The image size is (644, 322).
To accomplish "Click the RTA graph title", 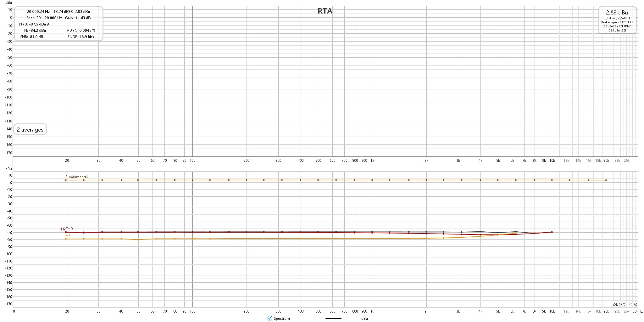I will click(x=325, y=11).
